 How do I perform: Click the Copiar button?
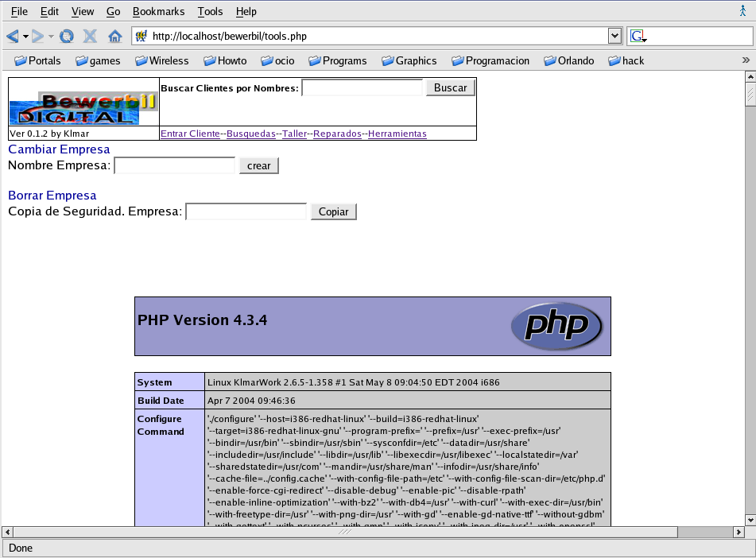334,211
